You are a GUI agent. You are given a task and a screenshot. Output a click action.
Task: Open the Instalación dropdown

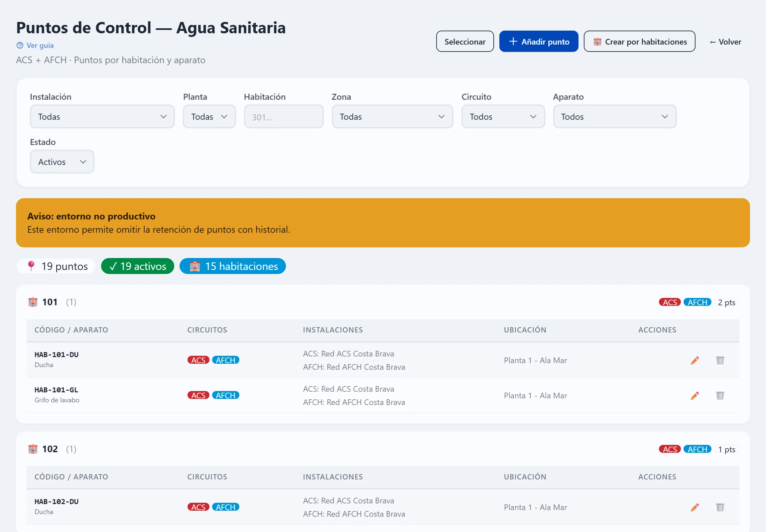pos(102,117)
